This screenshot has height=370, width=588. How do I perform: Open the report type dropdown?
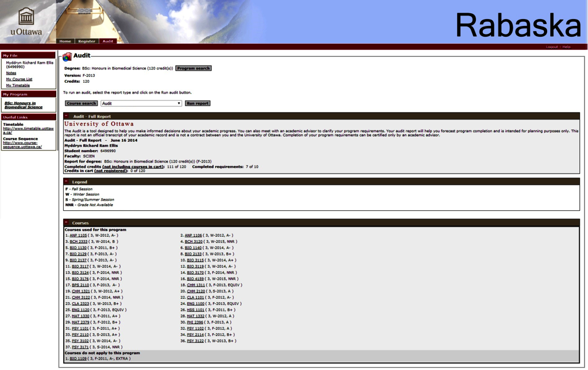pos(141,103)
